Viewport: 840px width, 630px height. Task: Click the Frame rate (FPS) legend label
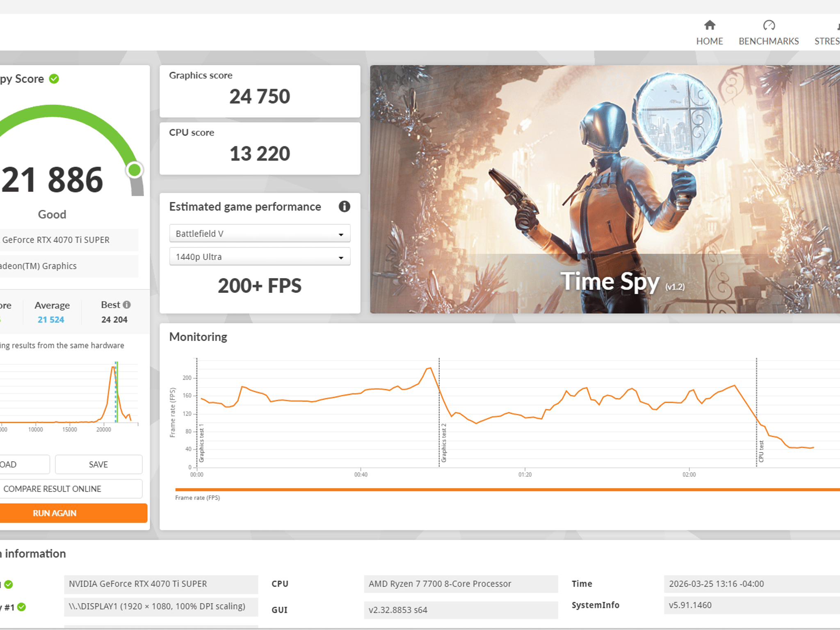coord(197,498)
